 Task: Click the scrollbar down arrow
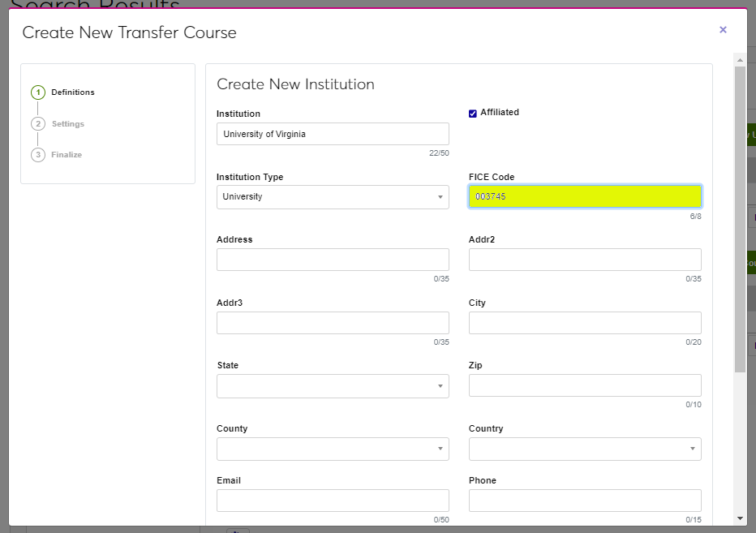tap(740, 518)
